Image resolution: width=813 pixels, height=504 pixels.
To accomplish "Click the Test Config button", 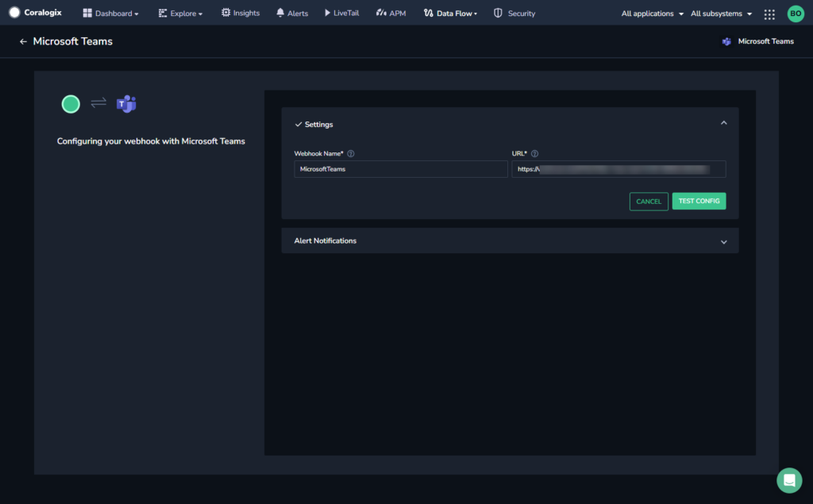I will 699,201.
